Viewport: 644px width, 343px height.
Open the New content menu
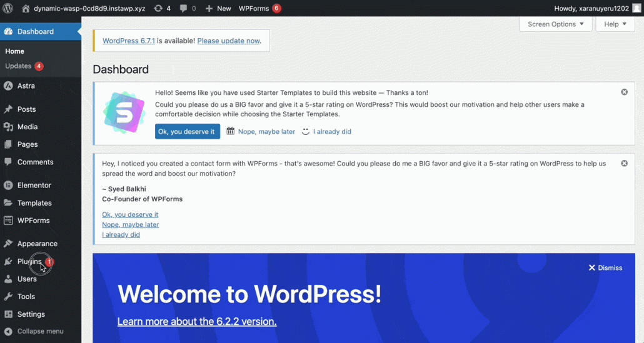coord(218,8)
